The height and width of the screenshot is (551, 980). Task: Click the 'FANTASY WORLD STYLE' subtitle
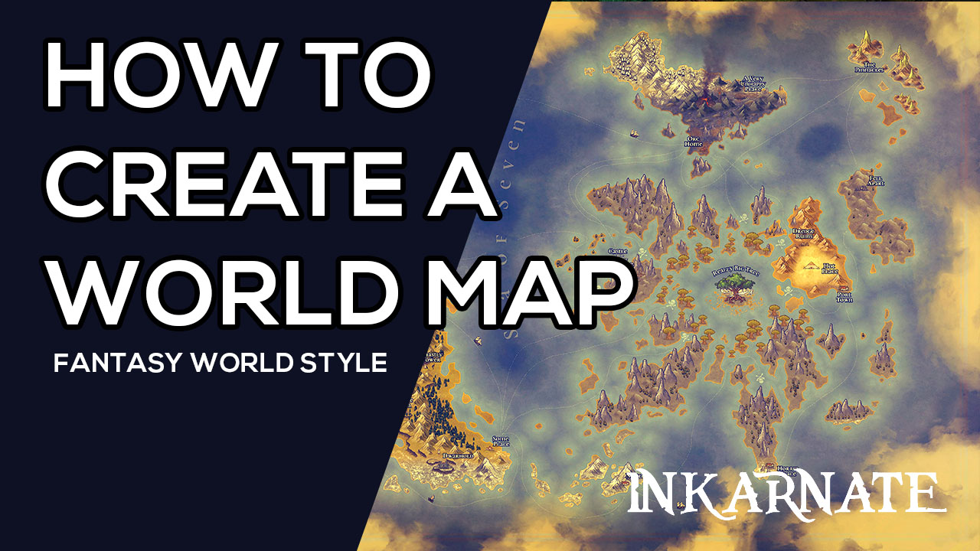[x=220, y=362]
